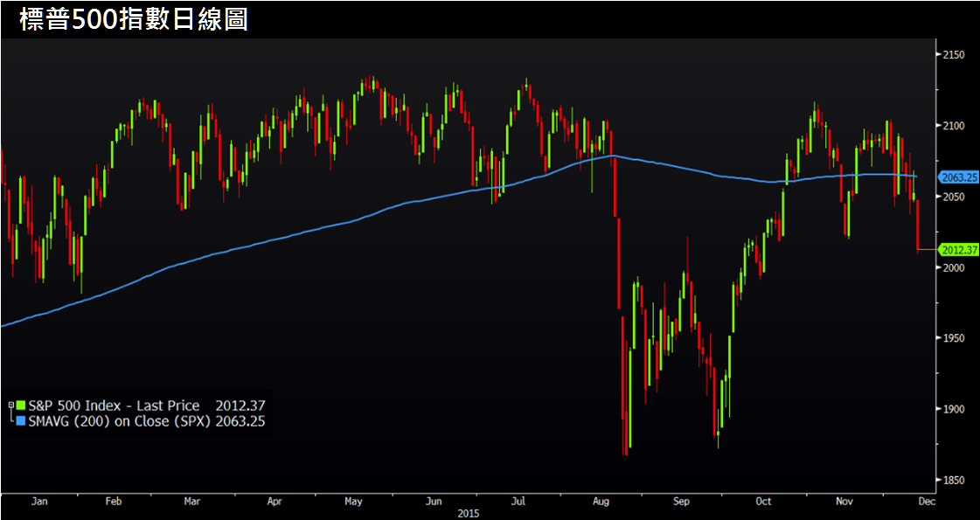
Task: Click the blue SMAVG legend swatch
Action: tap(21, 421)
